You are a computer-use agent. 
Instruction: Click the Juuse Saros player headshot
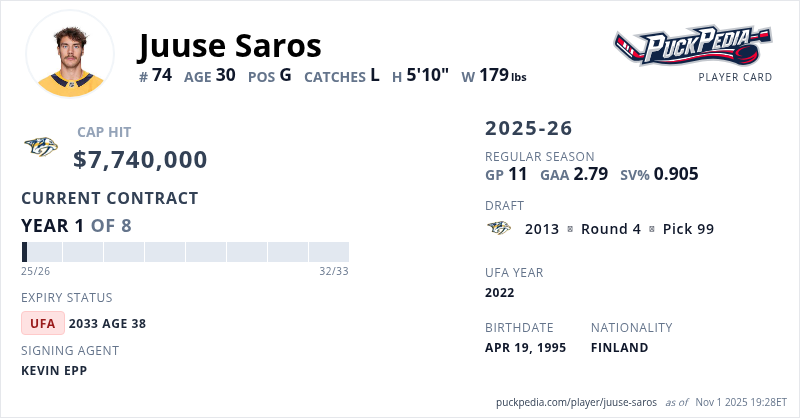70,55
